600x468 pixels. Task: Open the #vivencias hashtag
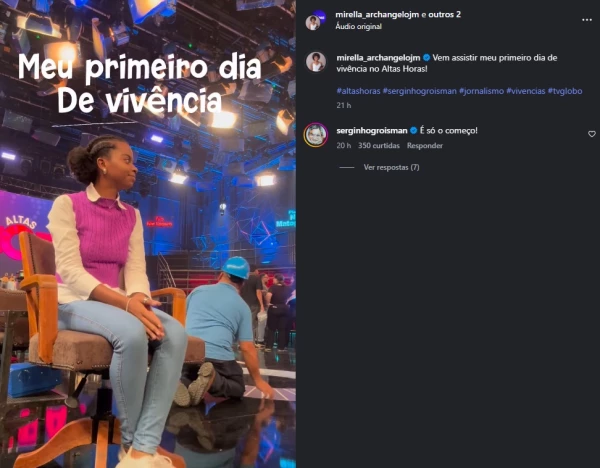tap(525, 91)
